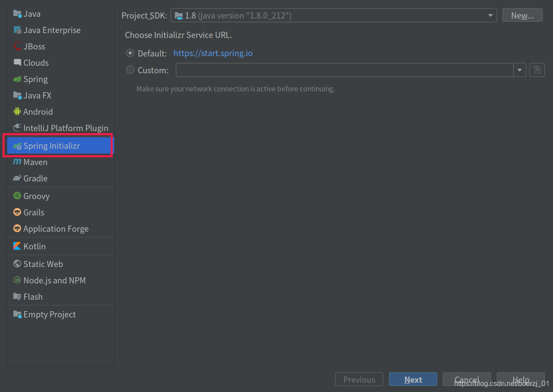Select the "Spring" list entry text

click(36, 79)
